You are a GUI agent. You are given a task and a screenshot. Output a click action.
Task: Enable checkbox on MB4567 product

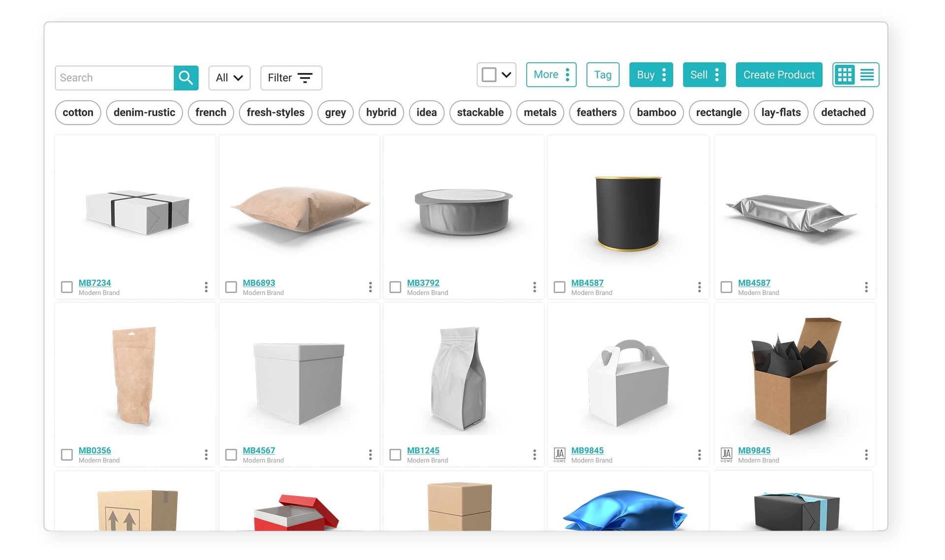click(232, 453)
